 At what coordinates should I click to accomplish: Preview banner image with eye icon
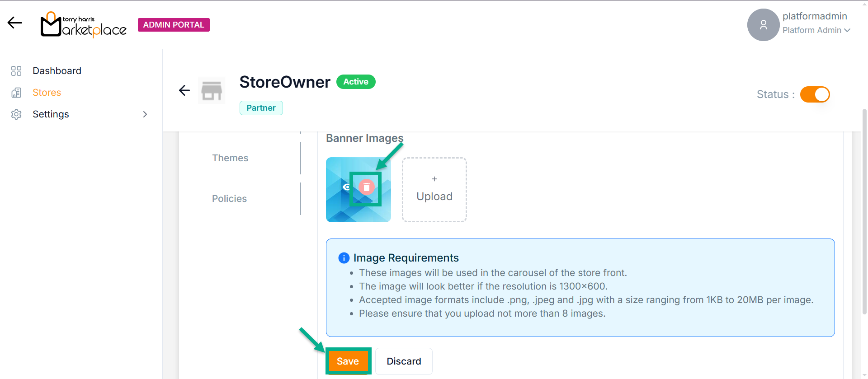(x=347, y=187)
